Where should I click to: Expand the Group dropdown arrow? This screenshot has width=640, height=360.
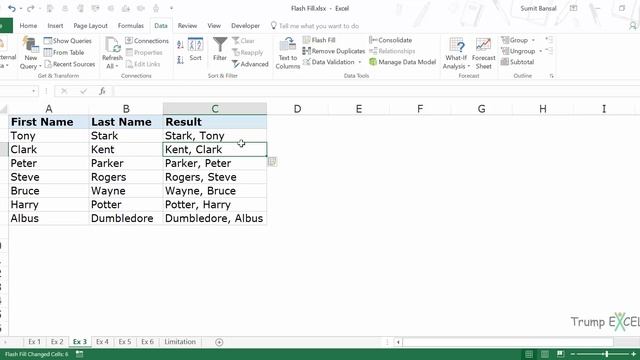(533, 40)
